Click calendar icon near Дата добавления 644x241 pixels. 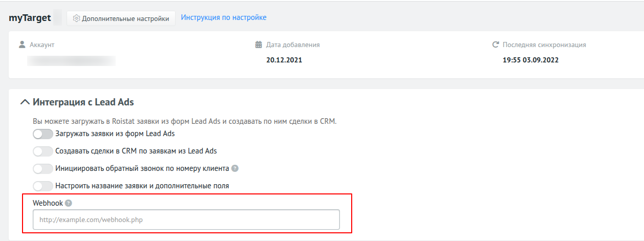coord(259,45)
